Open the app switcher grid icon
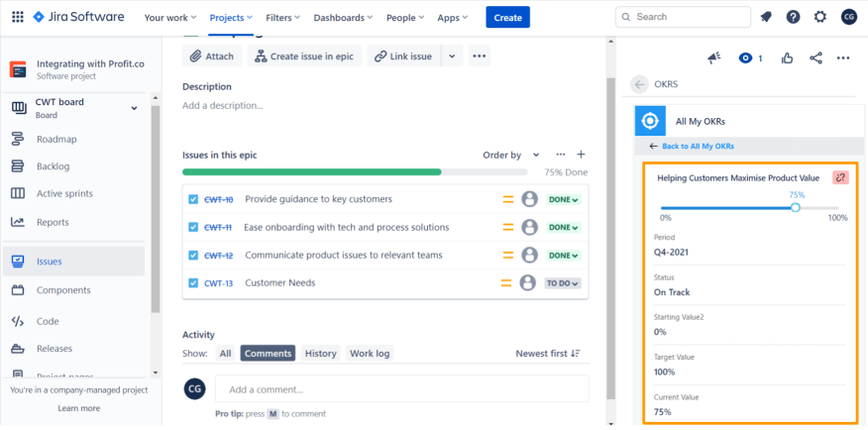The width and height of the screenshot is (868, 430). [x=18, y=17]
